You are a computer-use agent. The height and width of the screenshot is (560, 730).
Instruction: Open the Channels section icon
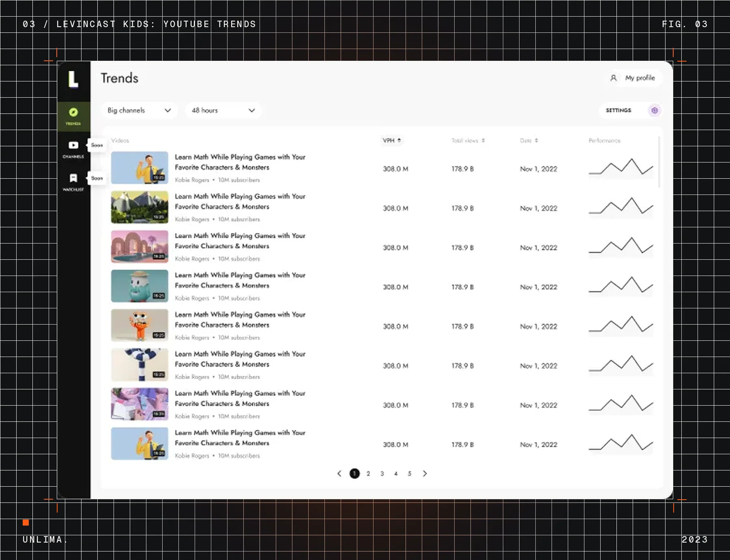pyautogui.click(x=73, y=145)
